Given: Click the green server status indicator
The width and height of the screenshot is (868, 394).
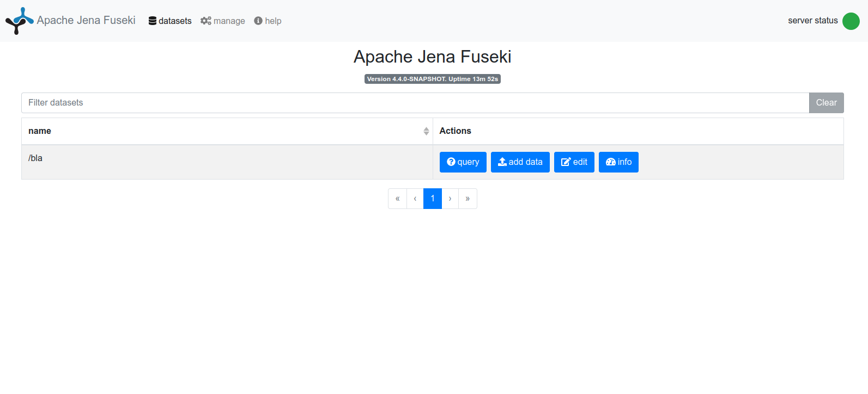Looking at the screenshot, I should (851, 21).
